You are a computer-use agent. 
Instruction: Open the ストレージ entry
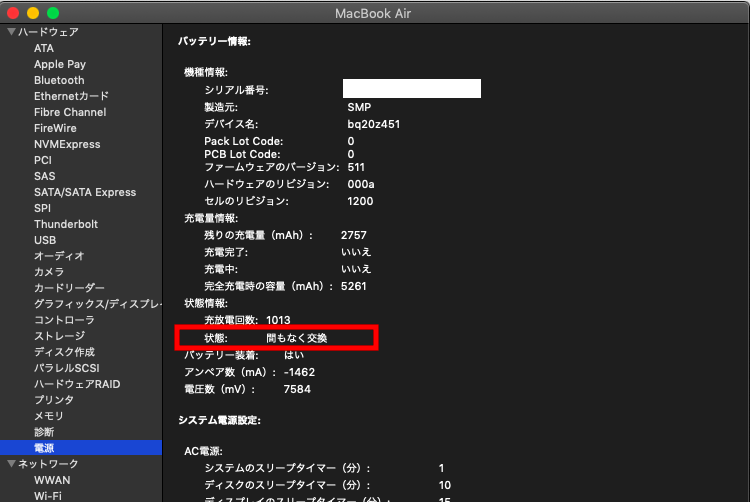(x=59, y=336)
